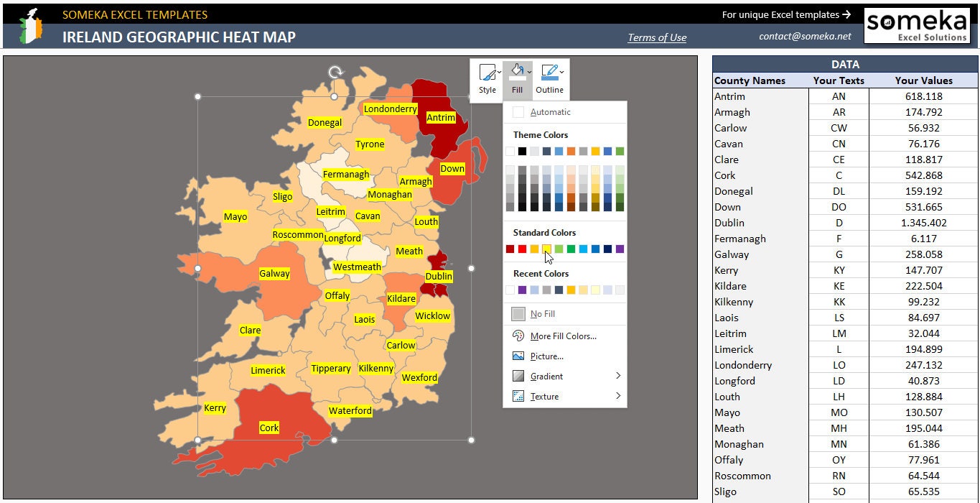Toggle the Gradient fill submenu entry
Screen dimensions: 980x503
pos(546,376)
